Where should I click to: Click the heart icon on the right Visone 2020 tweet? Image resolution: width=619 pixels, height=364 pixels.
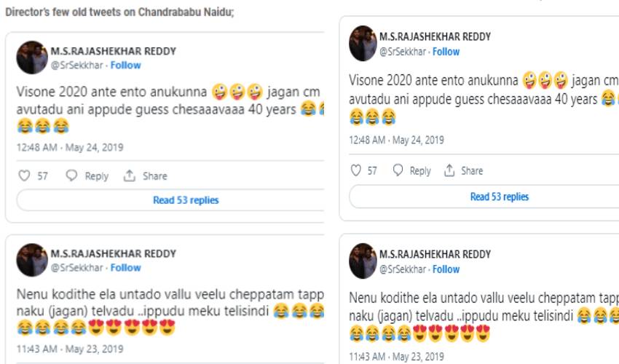pos(356,170)
